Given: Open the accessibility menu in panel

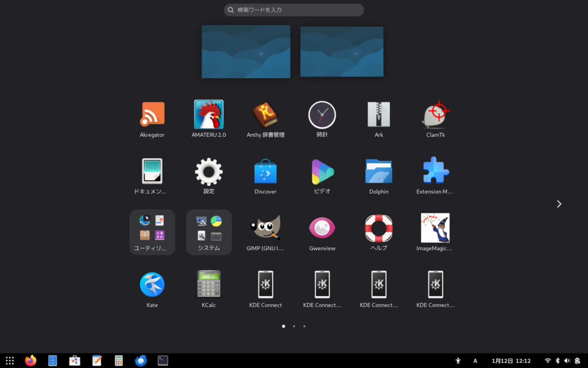Looking at the screenshot, I should point(458,361).
